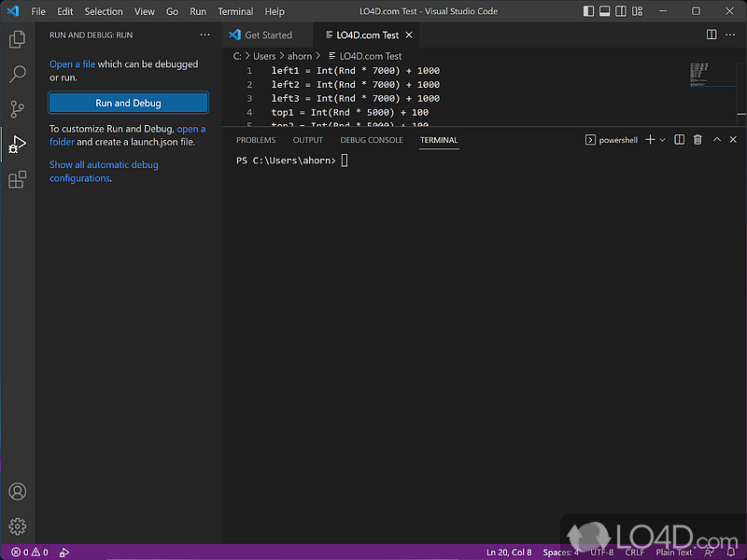Select the Get Started tab

pos(267,34)
